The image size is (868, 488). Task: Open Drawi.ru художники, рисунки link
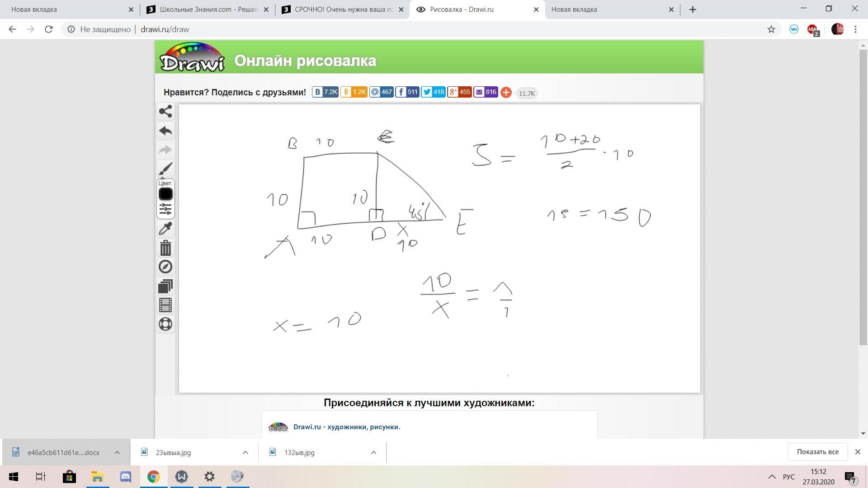(346, 427)
